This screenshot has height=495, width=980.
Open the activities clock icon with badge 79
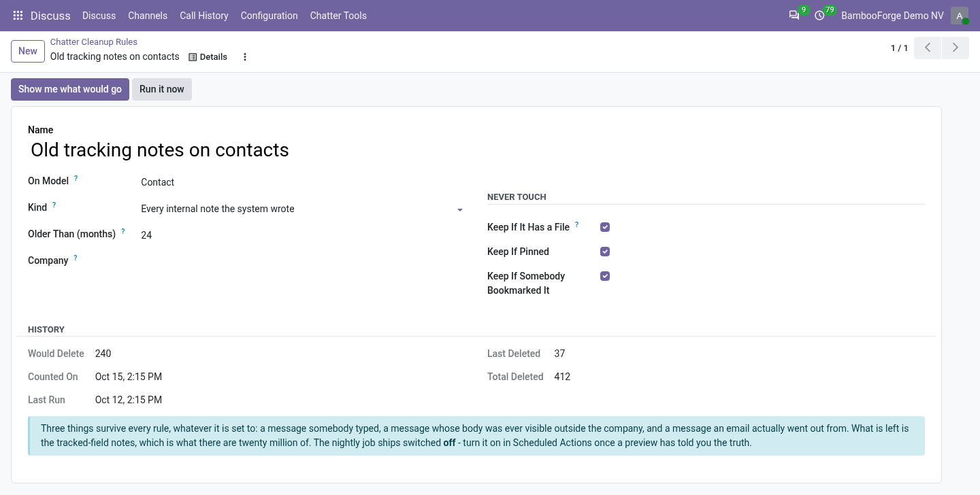click(820, 16)
